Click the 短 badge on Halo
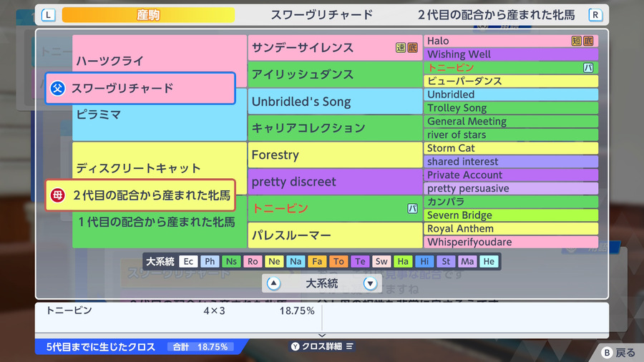 pos(577,41)
